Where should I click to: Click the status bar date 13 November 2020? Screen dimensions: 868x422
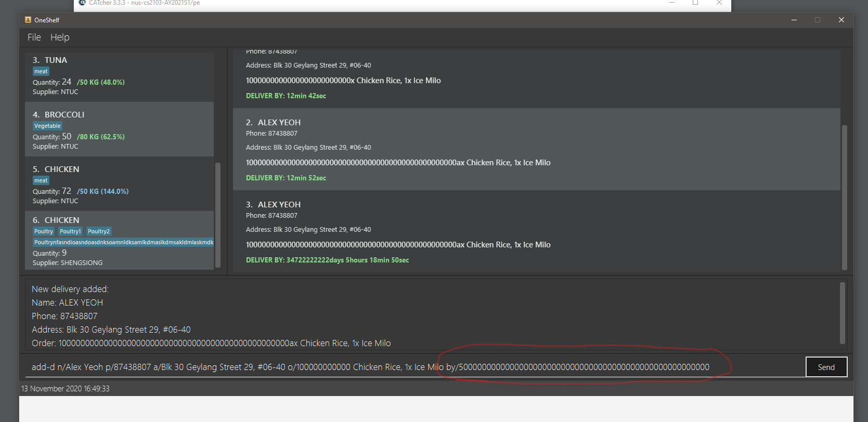point(66,389)
